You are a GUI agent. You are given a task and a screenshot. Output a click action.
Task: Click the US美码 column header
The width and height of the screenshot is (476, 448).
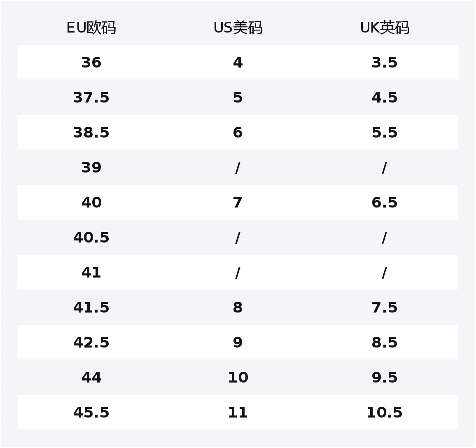[238, 28]
